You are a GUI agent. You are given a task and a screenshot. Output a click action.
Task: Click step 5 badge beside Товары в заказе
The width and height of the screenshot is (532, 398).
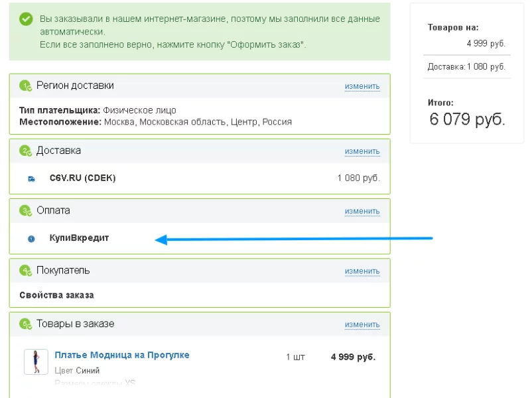[26, 324]
